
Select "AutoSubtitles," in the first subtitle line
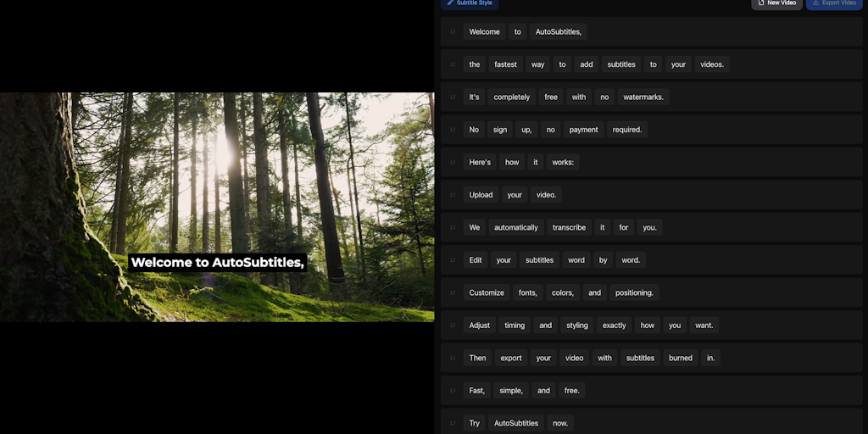coord(558,31)
